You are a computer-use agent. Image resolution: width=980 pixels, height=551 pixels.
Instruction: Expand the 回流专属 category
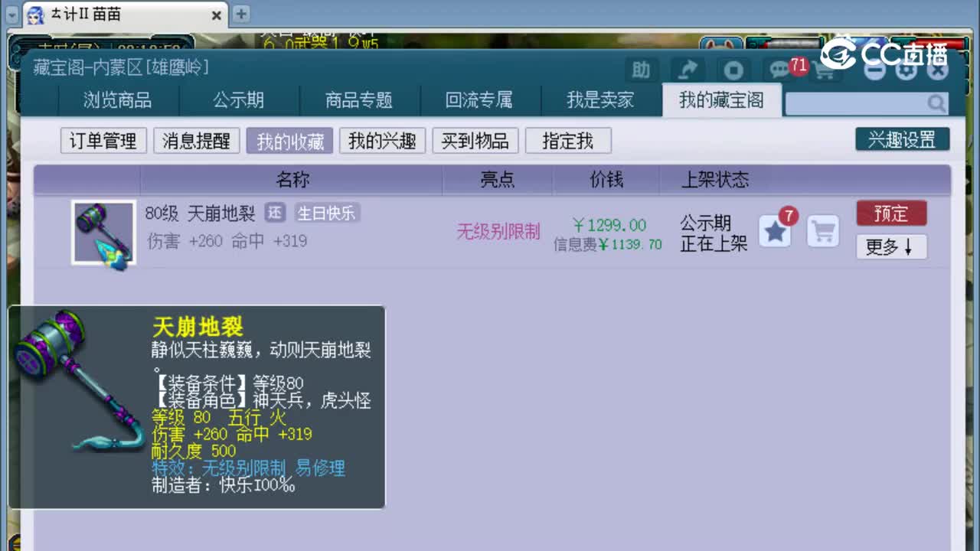tap(480, 100)
